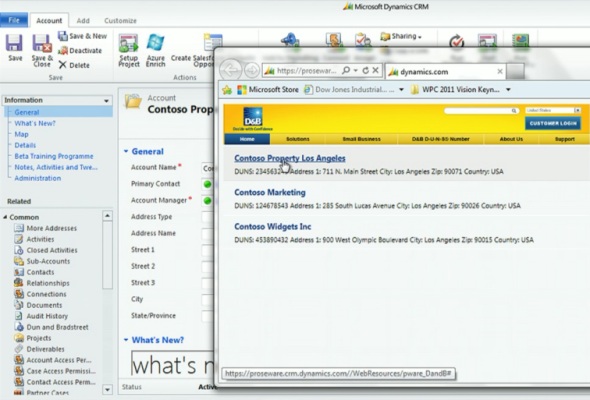Open Dow Jones Industrial favorite
The width and height of the screenshot is (590, 400).
point(350,90)
